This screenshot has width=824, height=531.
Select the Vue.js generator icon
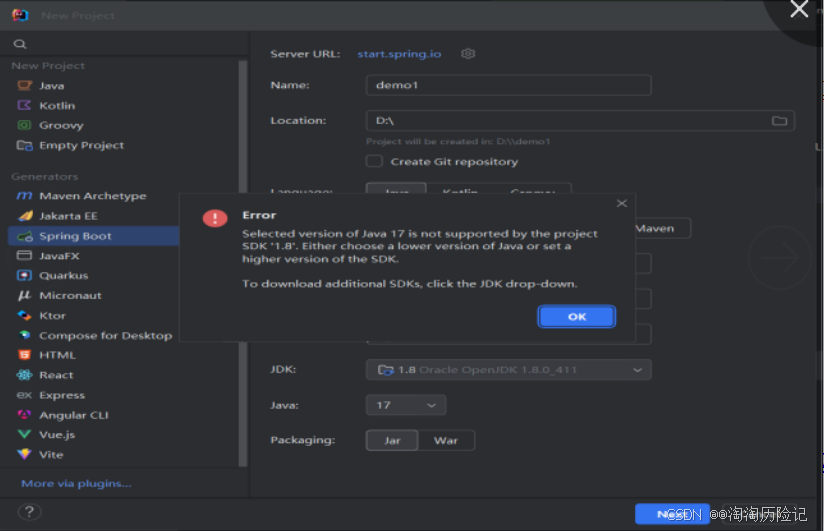24,434
